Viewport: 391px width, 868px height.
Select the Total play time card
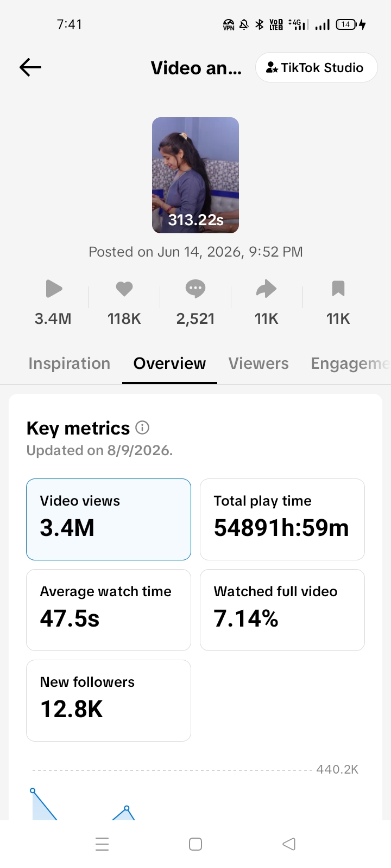point(282,519)
